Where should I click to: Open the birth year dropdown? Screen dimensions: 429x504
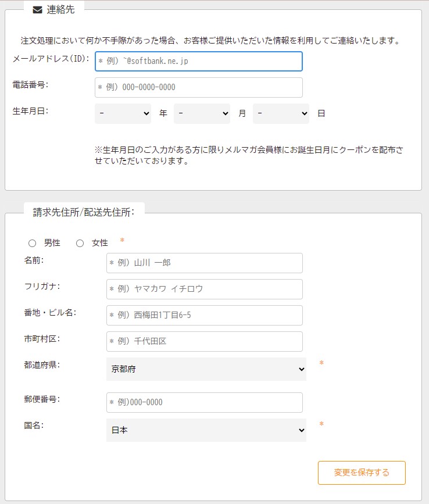point(123,114)
